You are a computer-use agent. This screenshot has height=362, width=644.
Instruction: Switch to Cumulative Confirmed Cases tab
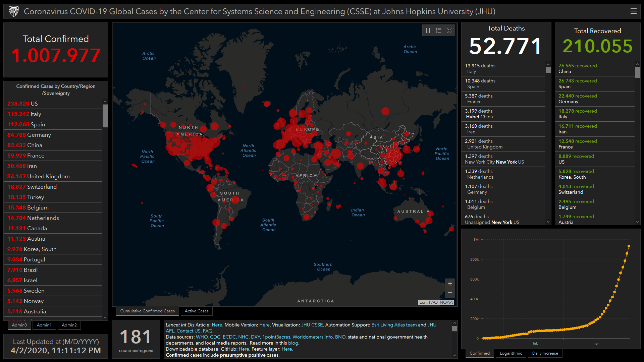[148, 311]
